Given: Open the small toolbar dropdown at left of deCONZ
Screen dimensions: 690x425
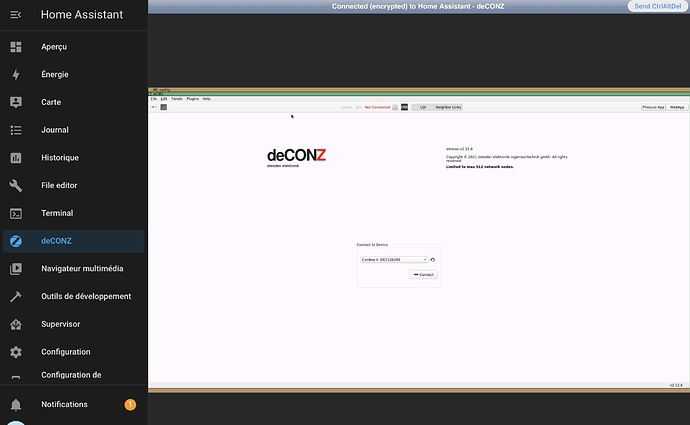Looking at the screenshot, I should coord(154,107).
